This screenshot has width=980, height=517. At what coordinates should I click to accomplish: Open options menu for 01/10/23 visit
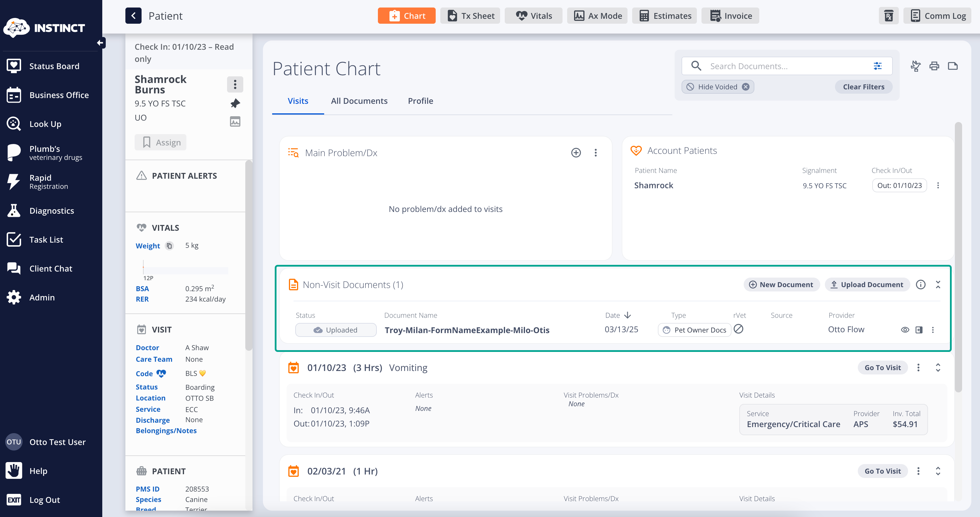[x=918, y=368]
